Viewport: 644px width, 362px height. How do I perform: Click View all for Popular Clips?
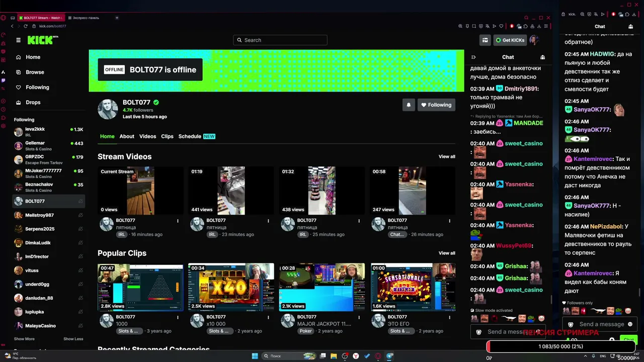[x=447, y=253]
